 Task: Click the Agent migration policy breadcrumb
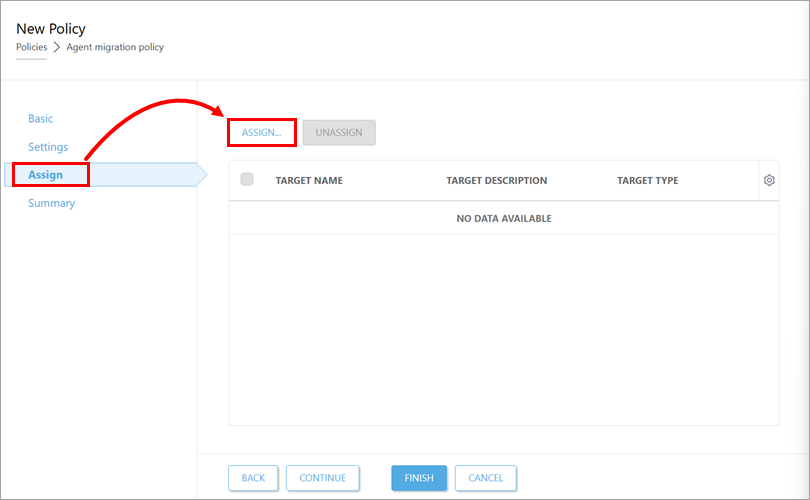click(115, 47)
